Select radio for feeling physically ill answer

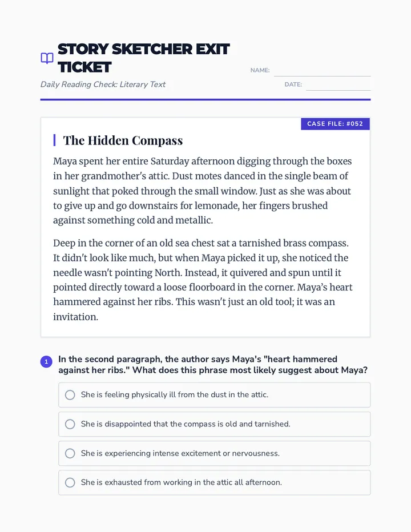point(70,395)
